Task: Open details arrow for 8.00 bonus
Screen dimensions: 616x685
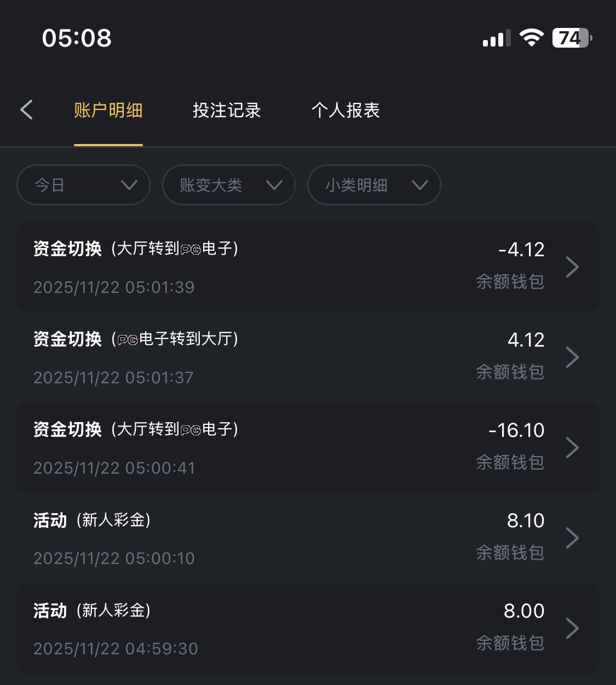Action: 572,629
